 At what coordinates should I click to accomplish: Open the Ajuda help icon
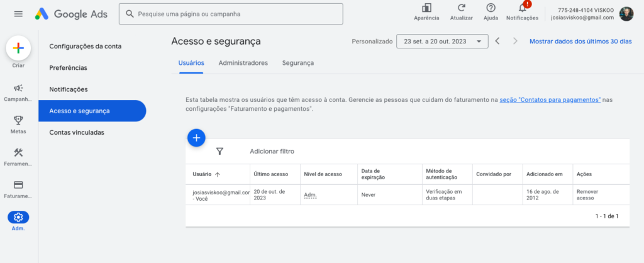491,8
